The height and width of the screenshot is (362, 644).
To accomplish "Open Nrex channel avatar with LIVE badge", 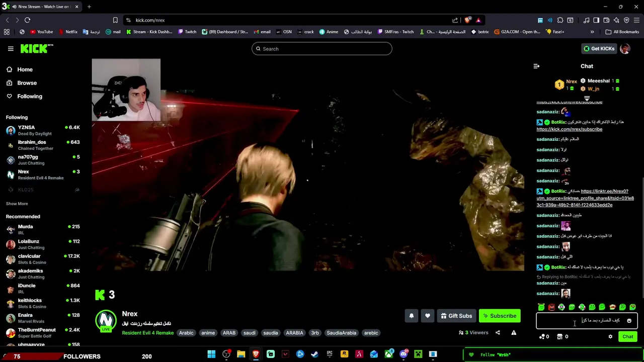I will (106, 321).
